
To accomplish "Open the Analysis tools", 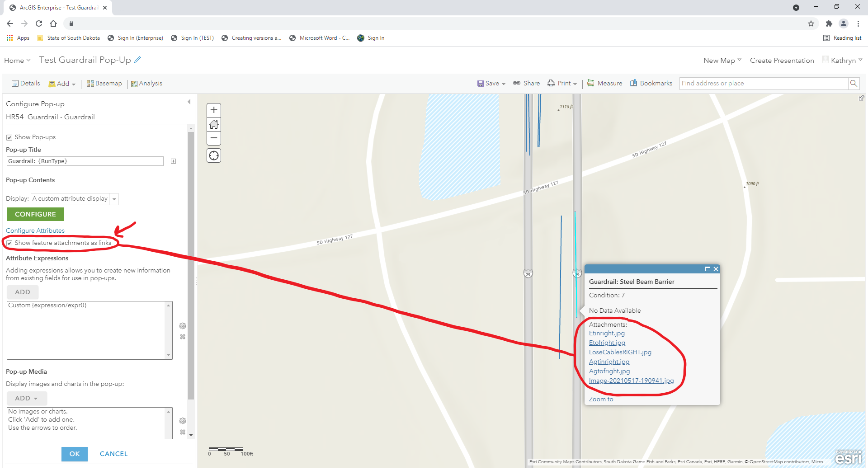I will (146, 84).
